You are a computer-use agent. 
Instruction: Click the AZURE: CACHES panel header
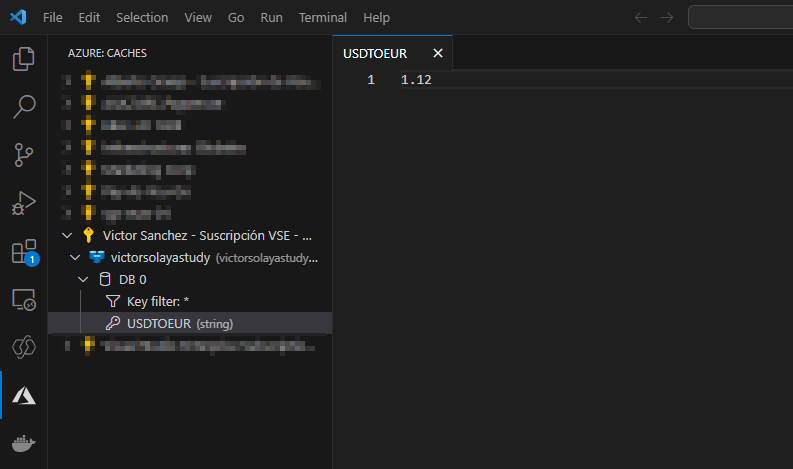[107, 53]
